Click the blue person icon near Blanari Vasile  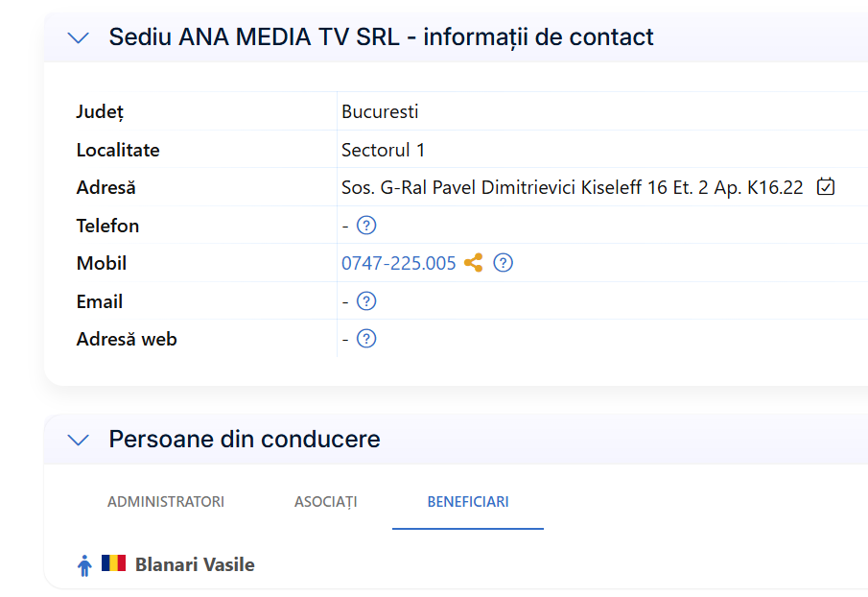84,565
